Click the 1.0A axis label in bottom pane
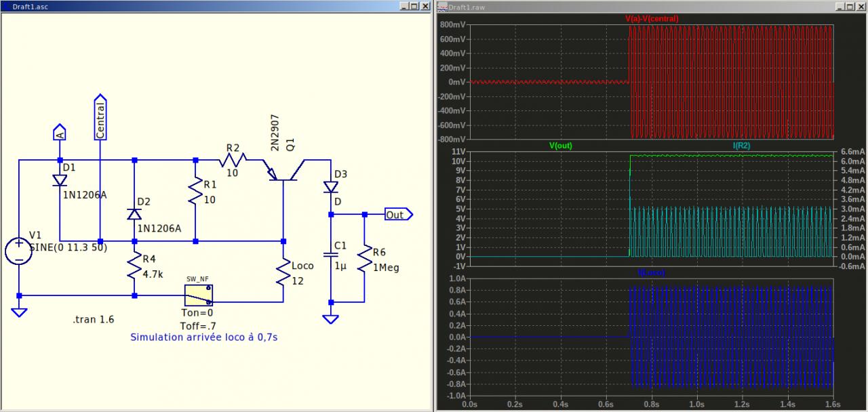Viewport: 868px width, 412px height. click(456, 279)
